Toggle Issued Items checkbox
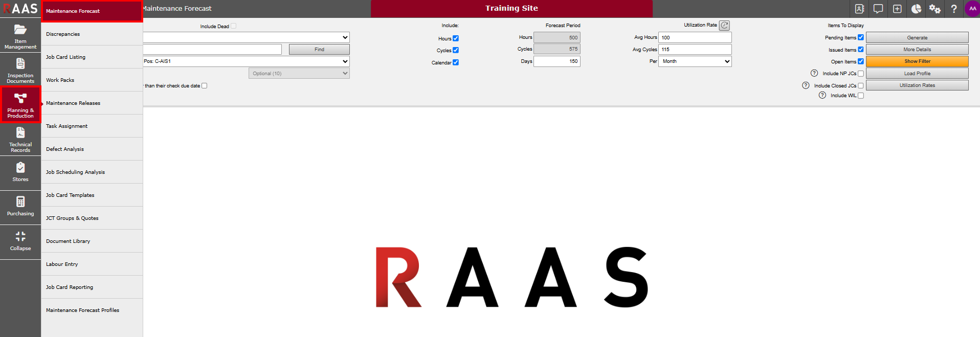980x337 pixels. click(861, 50)
